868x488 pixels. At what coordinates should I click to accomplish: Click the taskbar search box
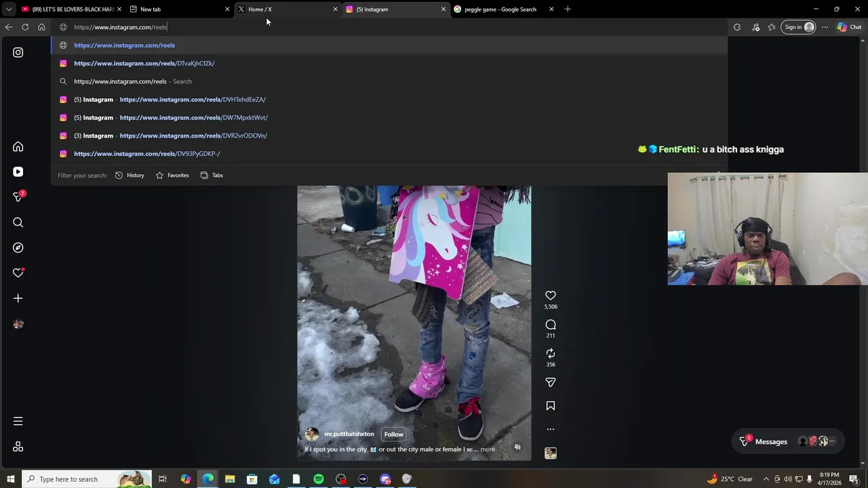coord(87,479)
